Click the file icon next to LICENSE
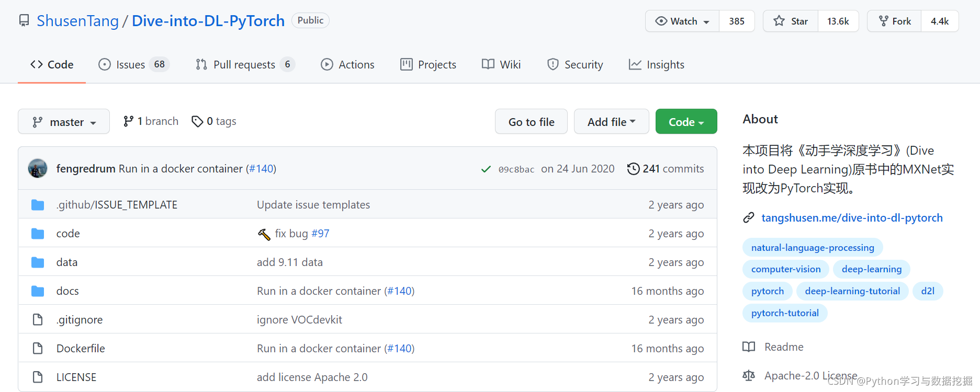Image resolution: width=980 pixels, height=392 pixels. [x=38, y=377]
